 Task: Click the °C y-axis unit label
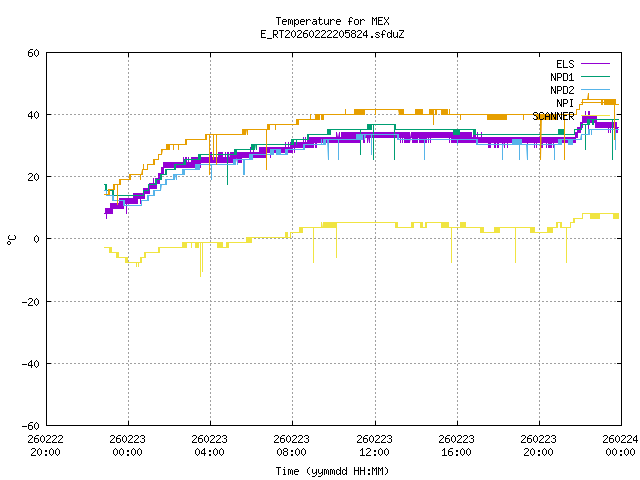[12, 239]
